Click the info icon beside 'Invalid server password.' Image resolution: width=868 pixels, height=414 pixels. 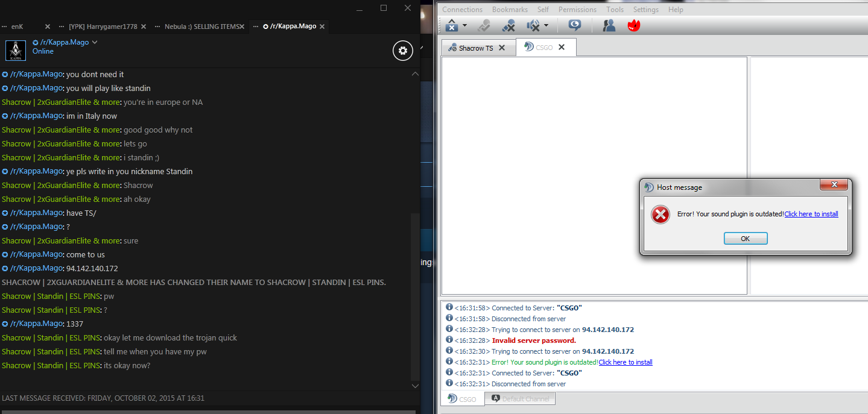(449, 340)
